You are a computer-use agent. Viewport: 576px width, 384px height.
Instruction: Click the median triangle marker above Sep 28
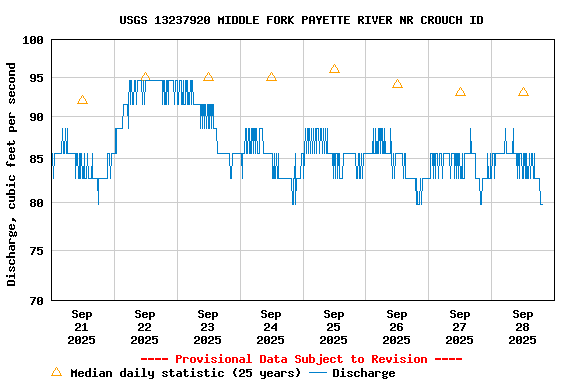[x=523, y=92]
